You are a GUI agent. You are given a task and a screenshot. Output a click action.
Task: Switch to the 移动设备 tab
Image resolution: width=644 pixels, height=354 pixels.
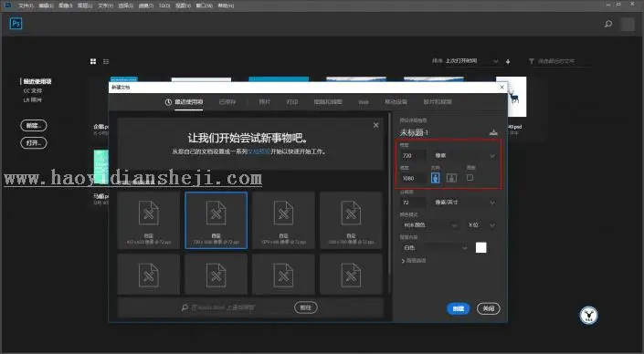[x=396, y=102]
